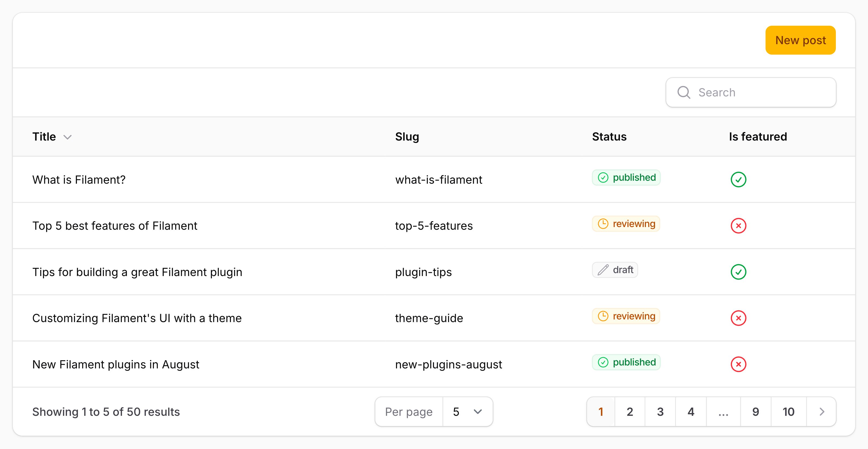
Task: Click the draft badge with pencil icon
Action: 615,270
